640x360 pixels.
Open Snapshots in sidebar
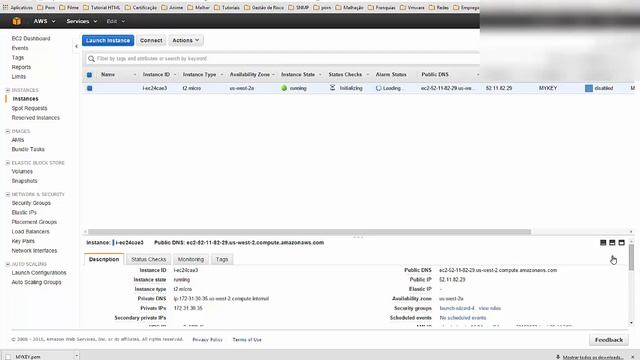pos(24,181)
